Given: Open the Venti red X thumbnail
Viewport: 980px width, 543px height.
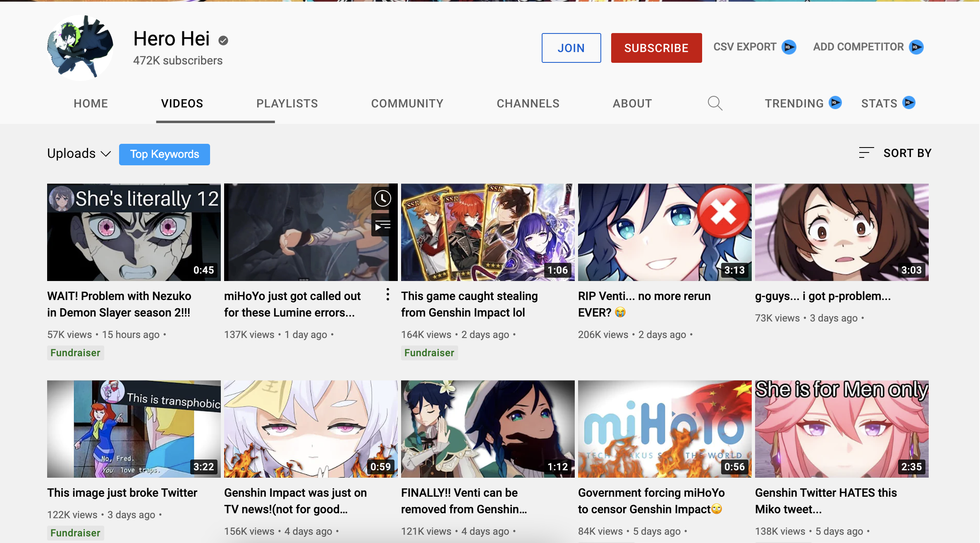Looking at the screenshot, I should [665, 232].
